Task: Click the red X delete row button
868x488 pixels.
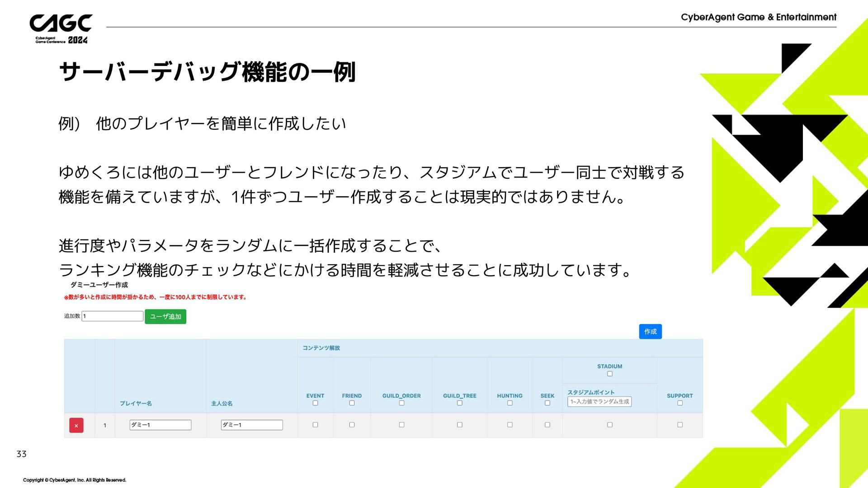Action: [76, 425]
